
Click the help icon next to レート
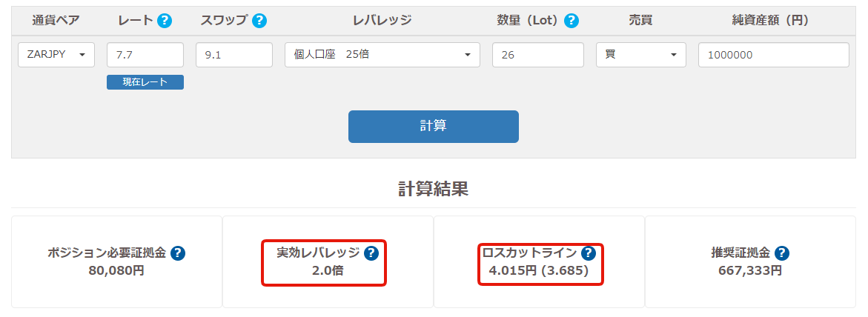(x=165, y=21)
